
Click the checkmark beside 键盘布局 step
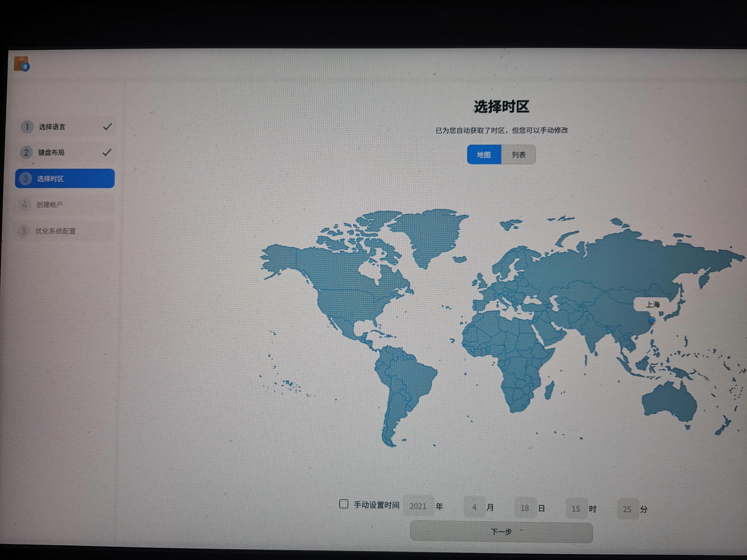(x=107, y=153)
